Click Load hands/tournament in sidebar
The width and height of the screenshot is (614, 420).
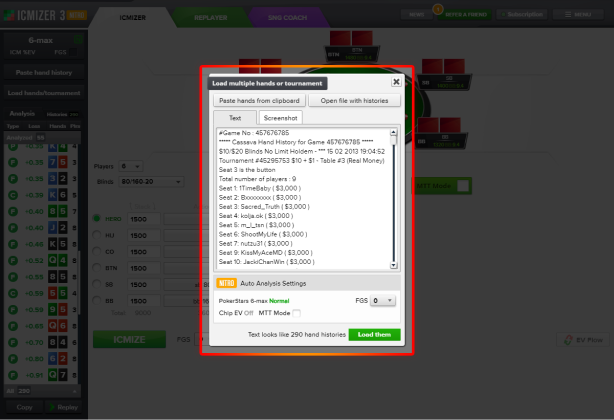point(44,93)
